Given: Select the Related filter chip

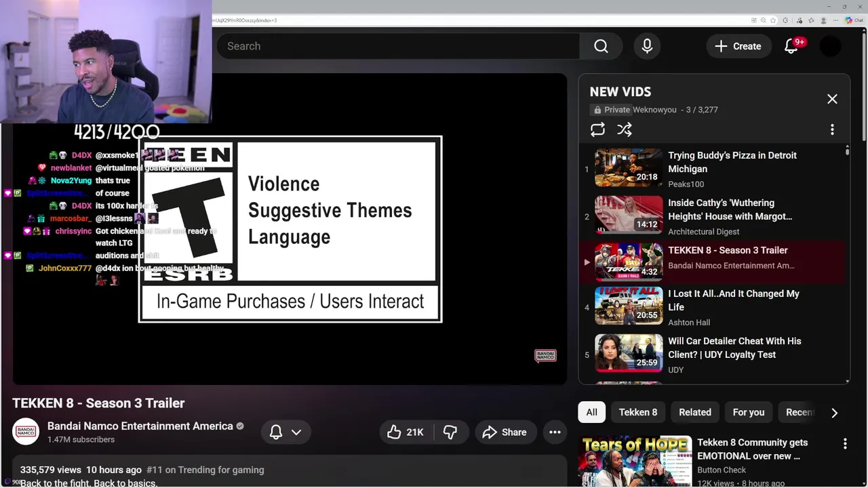Looking at the screenshot, I should (695, 412).
